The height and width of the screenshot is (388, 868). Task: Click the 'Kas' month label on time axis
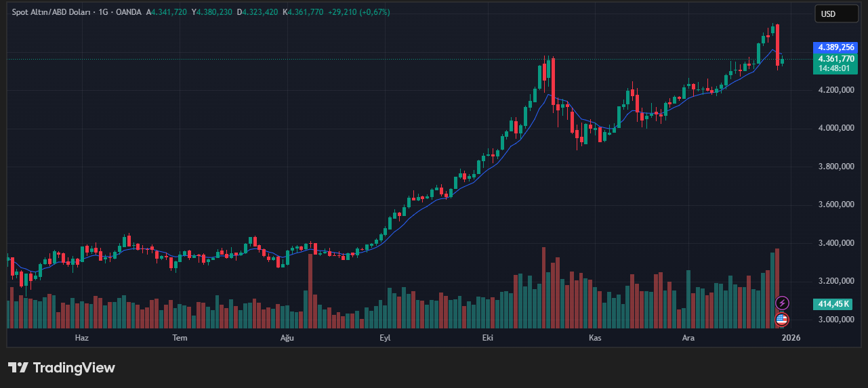coord(595,337)
